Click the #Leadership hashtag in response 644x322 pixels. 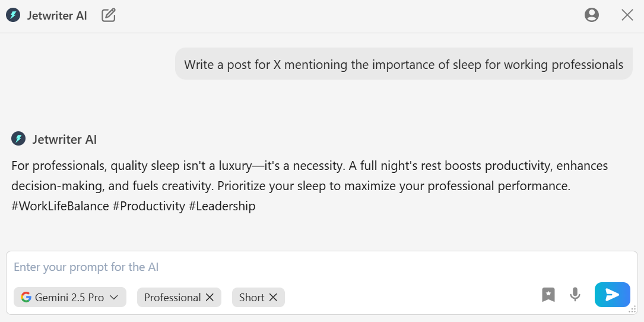(x=222, y=207)
